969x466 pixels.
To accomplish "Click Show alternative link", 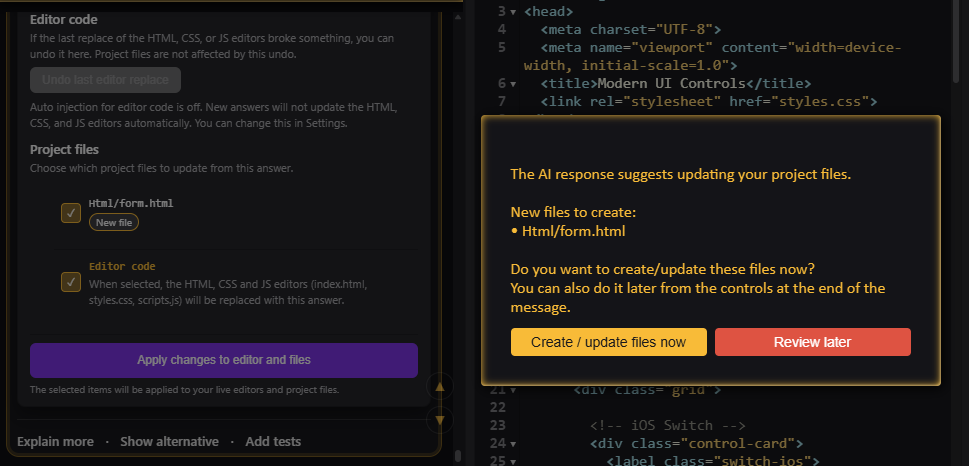I will point(169,441).
